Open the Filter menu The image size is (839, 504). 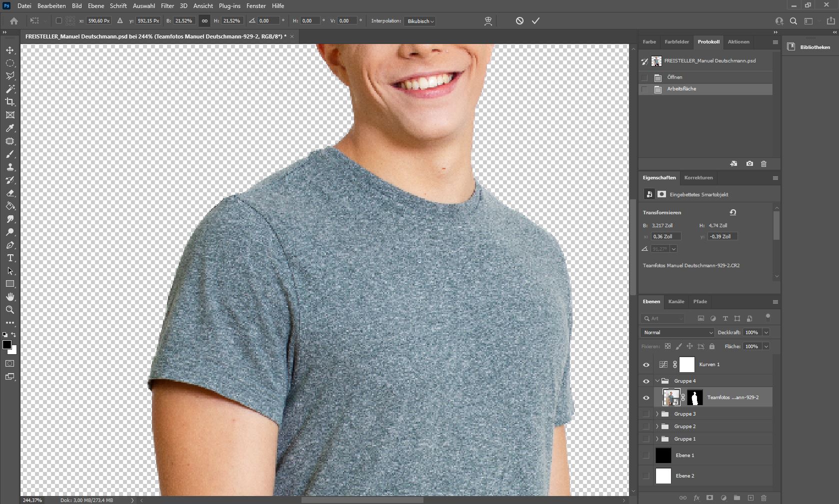pos(167,6)
